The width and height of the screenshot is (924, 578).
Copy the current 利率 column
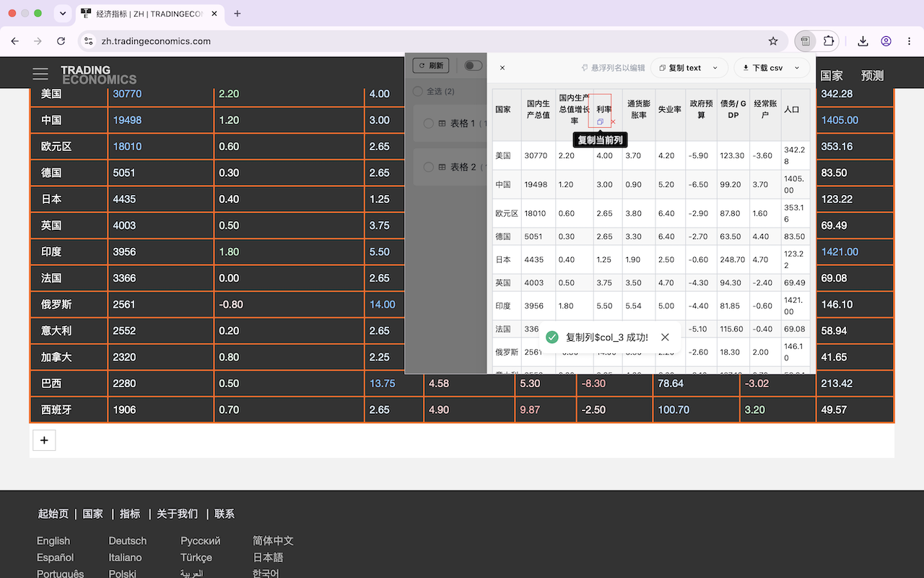coord(600,122)
